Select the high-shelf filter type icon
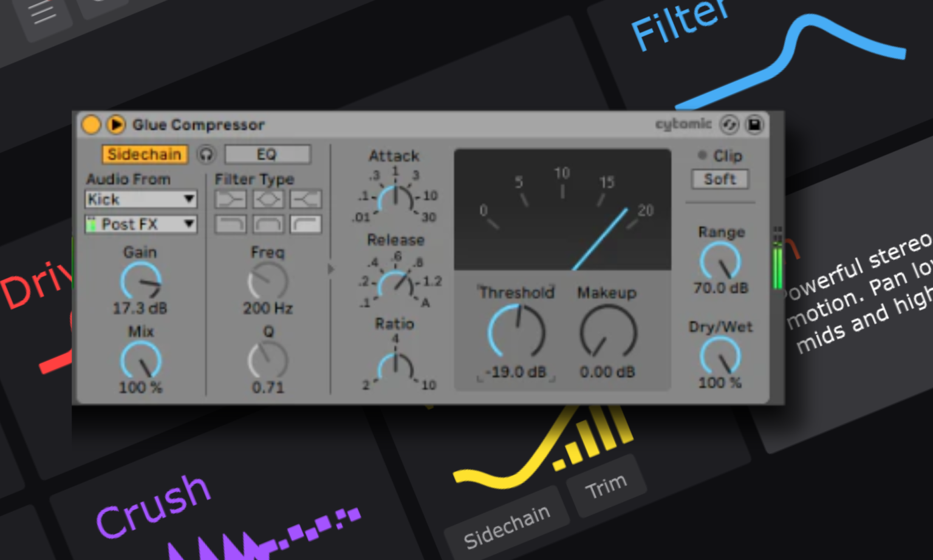The width and height of the screenshot is (933, 560). tap(306, 199)
